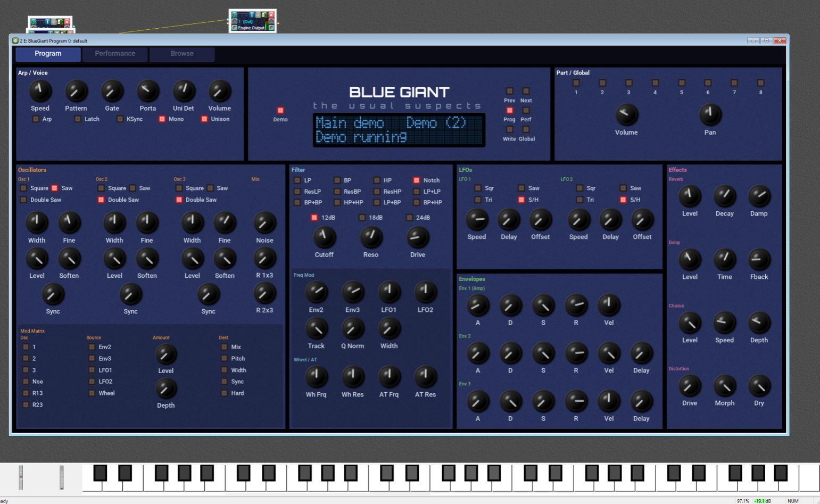Click the LFO 1 Offset knob

[x=540, y=220]
